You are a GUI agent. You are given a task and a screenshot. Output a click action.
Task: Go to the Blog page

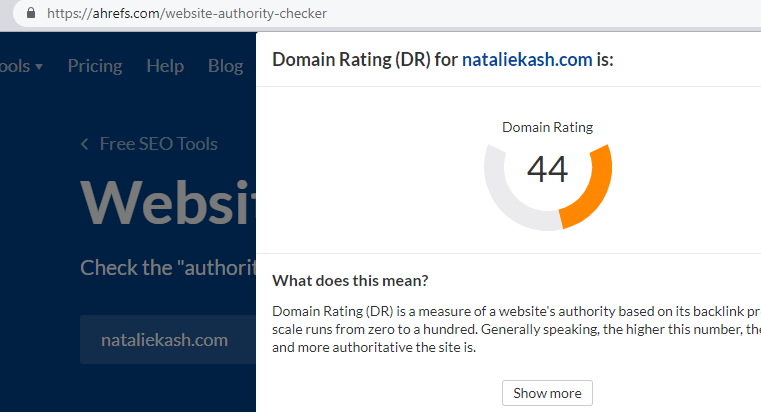(x=225, y=66)
